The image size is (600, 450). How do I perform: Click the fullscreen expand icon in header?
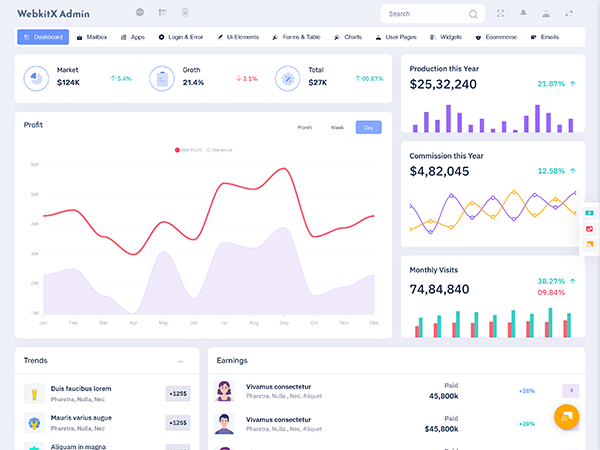point(500,14)
